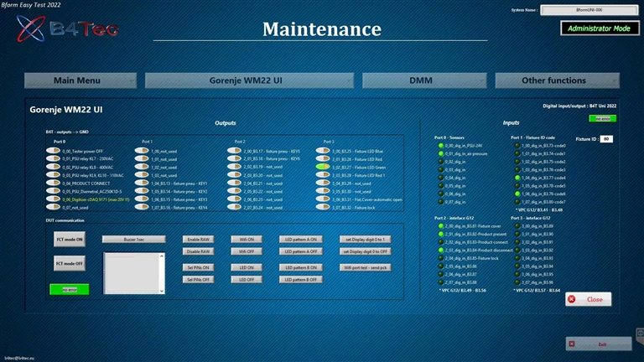Image resolution: width=644 pixels, height=362 pixels.
Task: Open the DMM dropdown menu
Action: (x=424, y=80)
